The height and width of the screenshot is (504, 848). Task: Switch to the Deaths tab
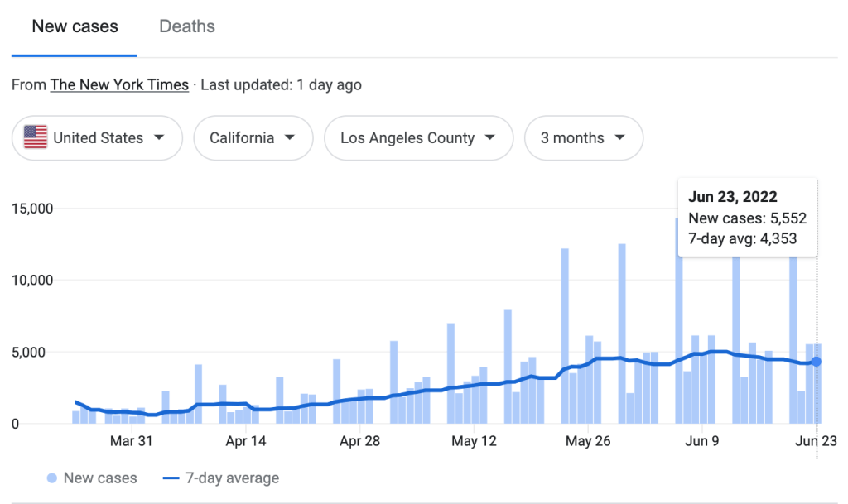tap(187, 26)
